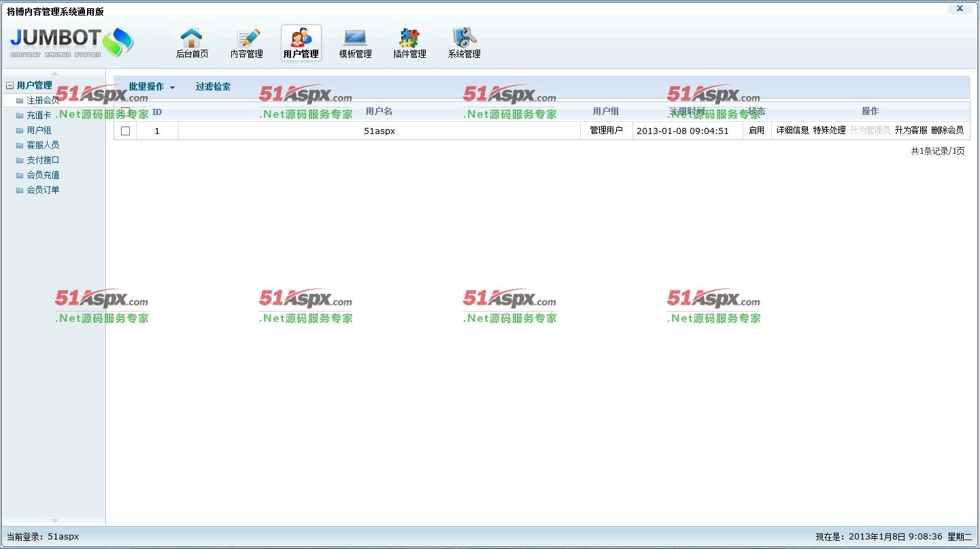
Task: Click the current date-time in the status bar
Action: [894, 537]
